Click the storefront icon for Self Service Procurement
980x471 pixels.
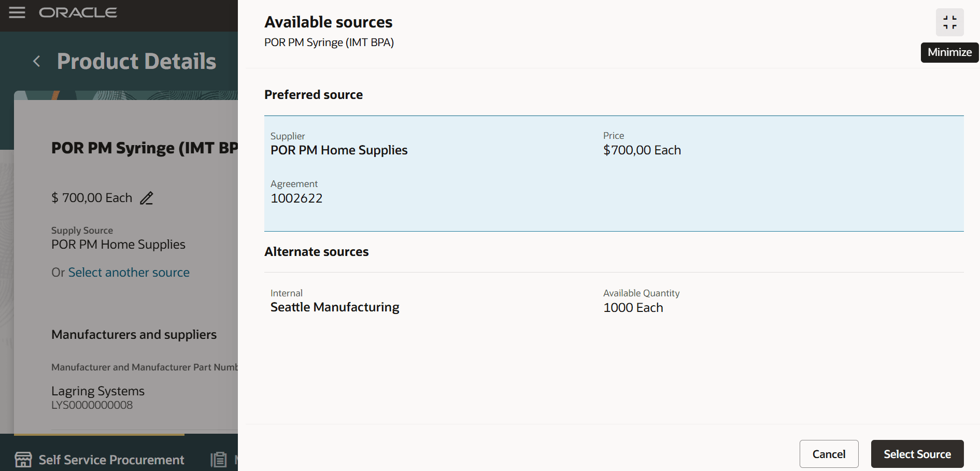[x=23, y=459]
